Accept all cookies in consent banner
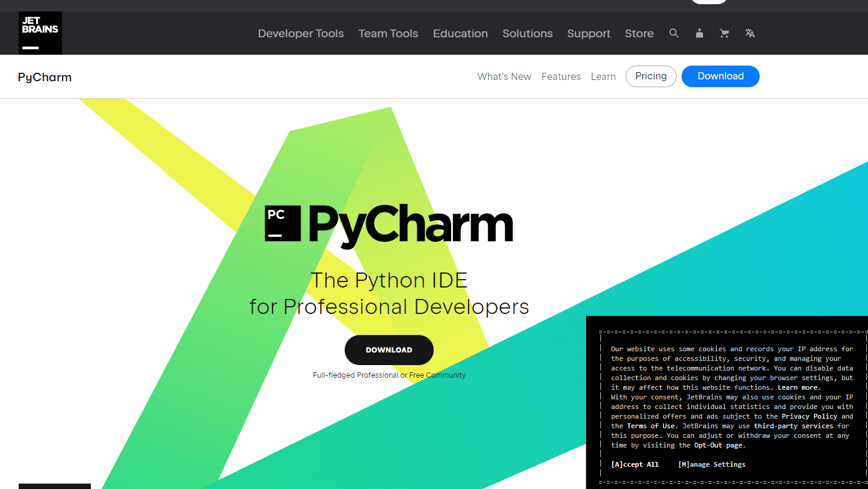Viewport: 868px width, 489px height. point(635,464)
